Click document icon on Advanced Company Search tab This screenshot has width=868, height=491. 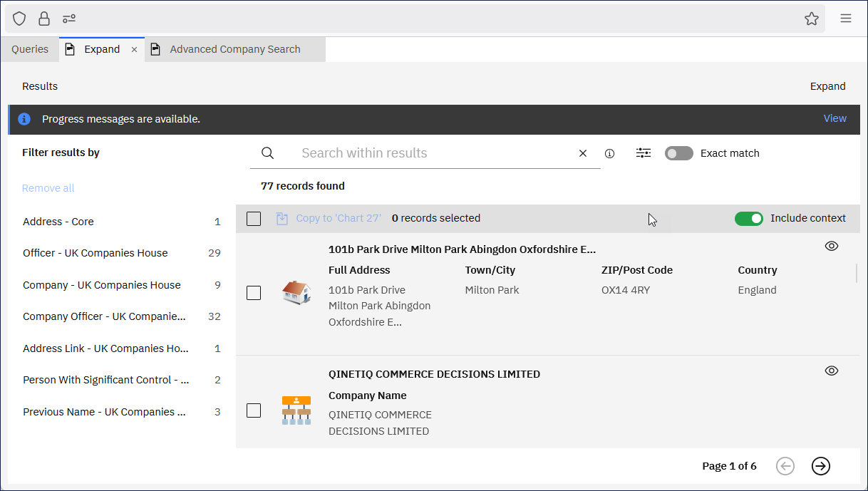(x=155, y=49)
